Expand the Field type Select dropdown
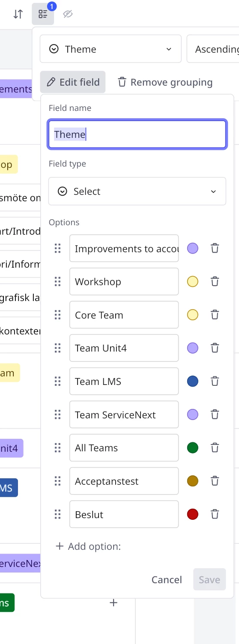The height and width of the screenshot is (644, 239). (137, 191)
